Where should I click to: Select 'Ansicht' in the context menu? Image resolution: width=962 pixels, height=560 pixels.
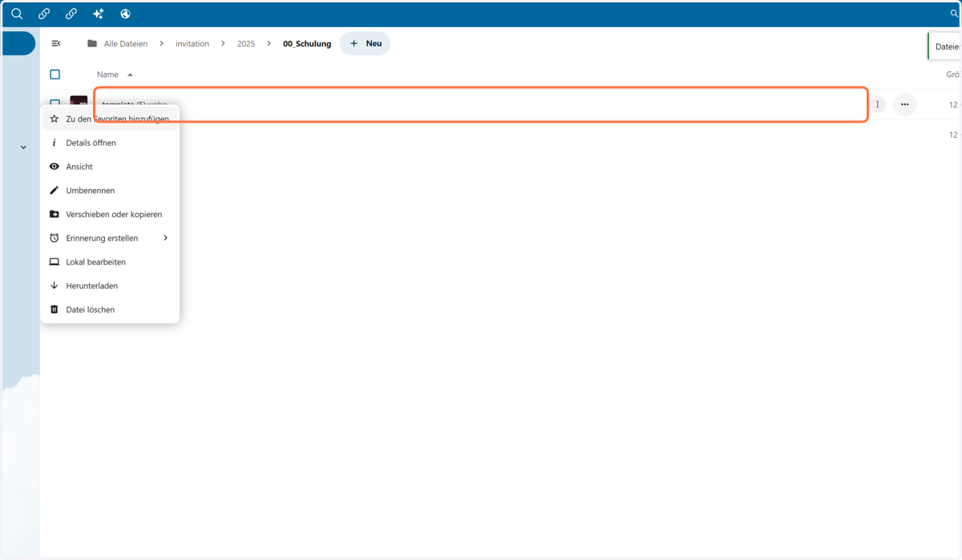pos(110,167)
